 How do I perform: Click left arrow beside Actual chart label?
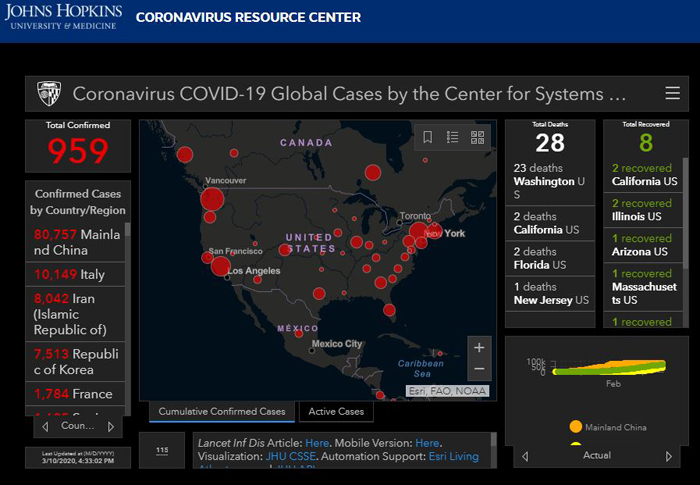click(525, 456)
